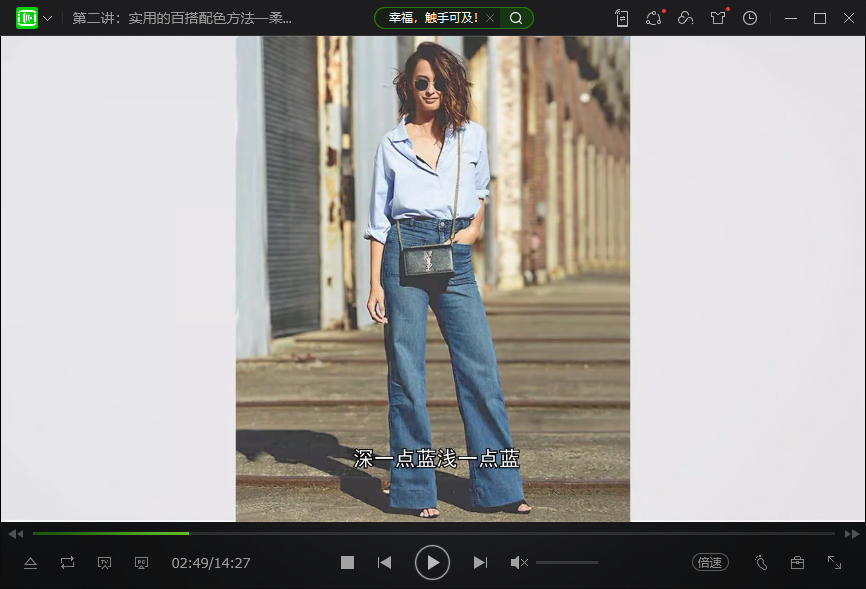
Task: Click the magnifier search icon
Action: pos(516,18)
